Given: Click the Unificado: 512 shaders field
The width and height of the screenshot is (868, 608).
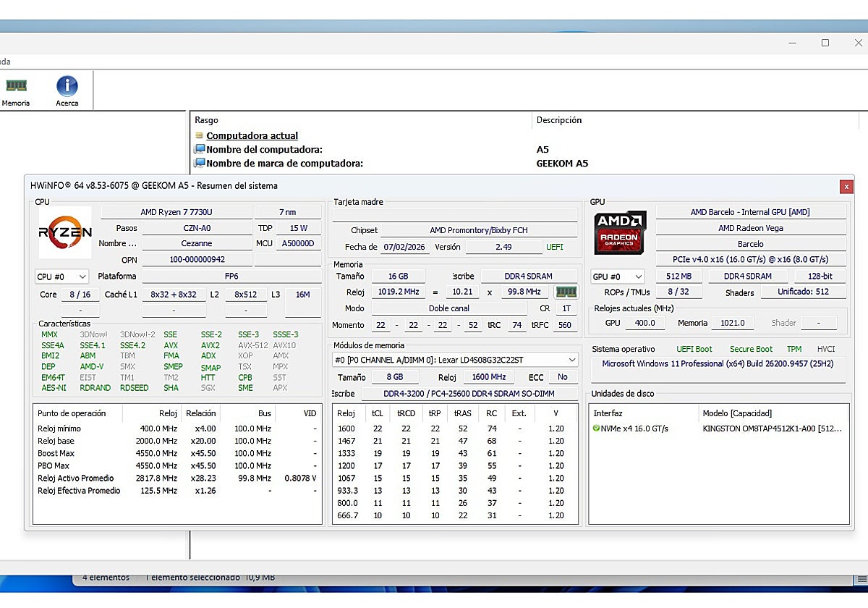Looking at the screenshot, I should pyautogui.click(x=802, y=292).
